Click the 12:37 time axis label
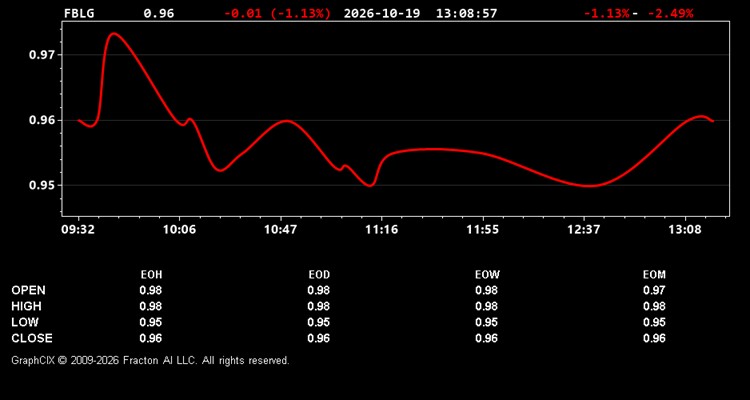Screen dimensions: 750x400 click(584, 230)
